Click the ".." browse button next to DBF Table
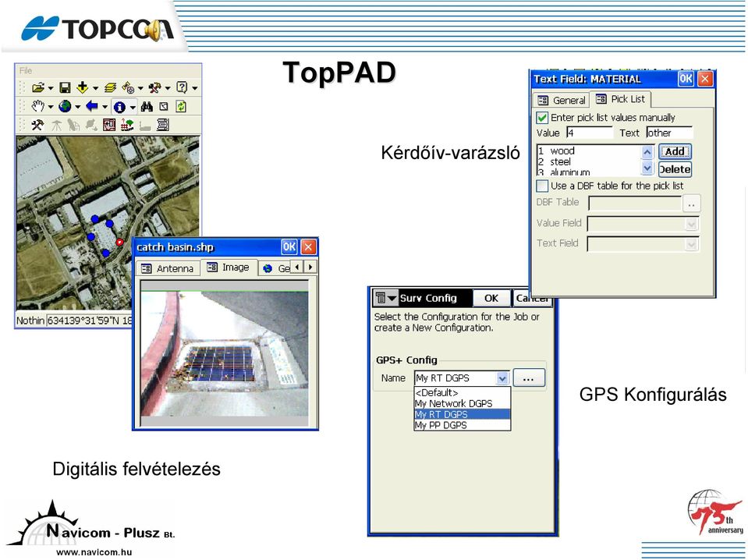The width and height of the screenshot is (748, 560). pos(691,204)
